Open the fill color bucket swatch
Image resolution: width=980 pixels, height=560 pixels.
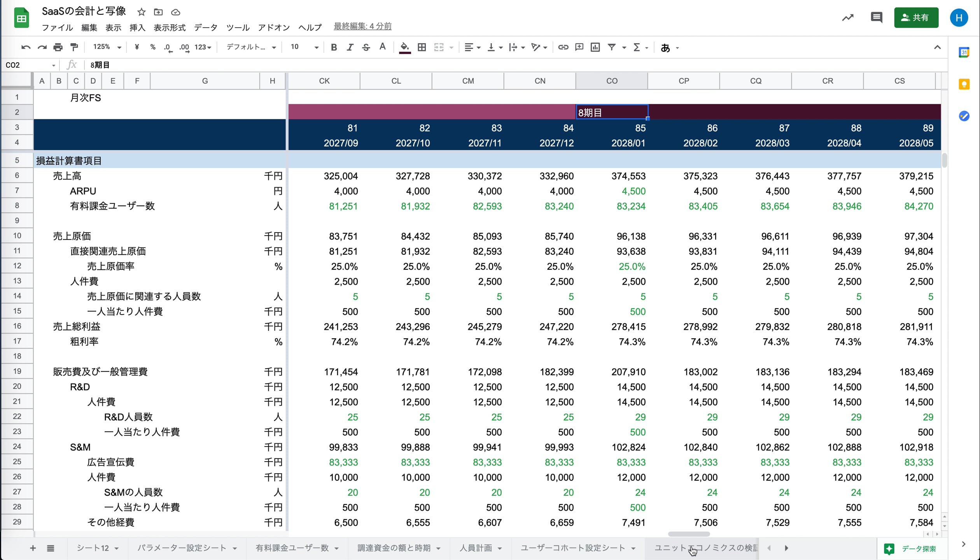404,47
